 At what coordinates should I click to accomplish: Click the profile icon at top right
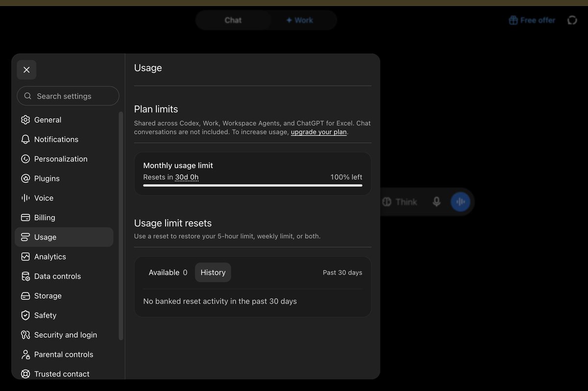pos(572,20)
